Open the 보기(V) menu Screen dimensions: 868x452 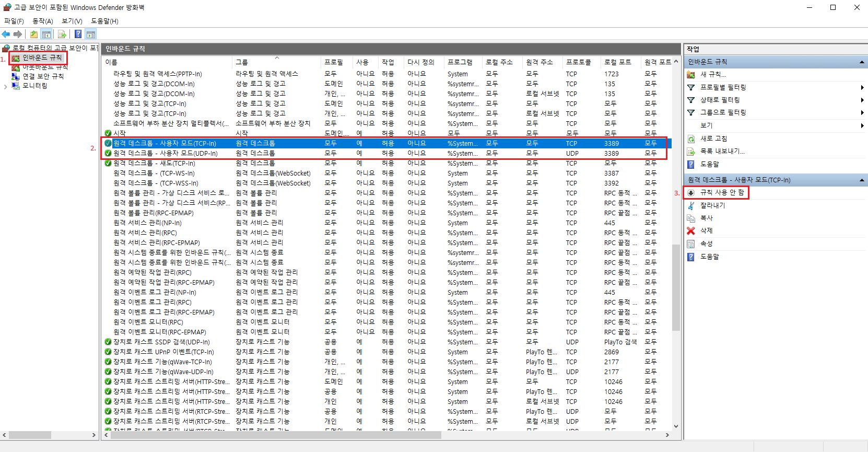click(72, 21)
